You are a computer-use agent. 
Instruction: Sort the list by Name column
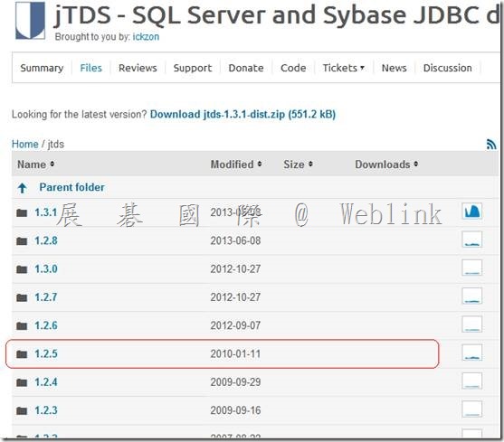coord(35,165)
